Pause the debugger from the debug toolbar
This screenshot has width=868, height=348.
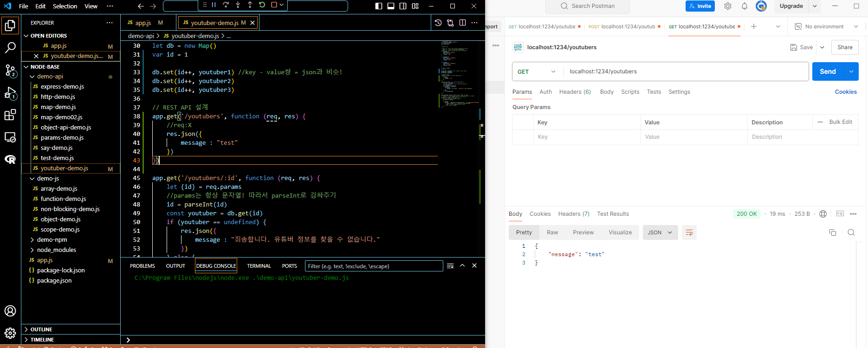[214, 5]
